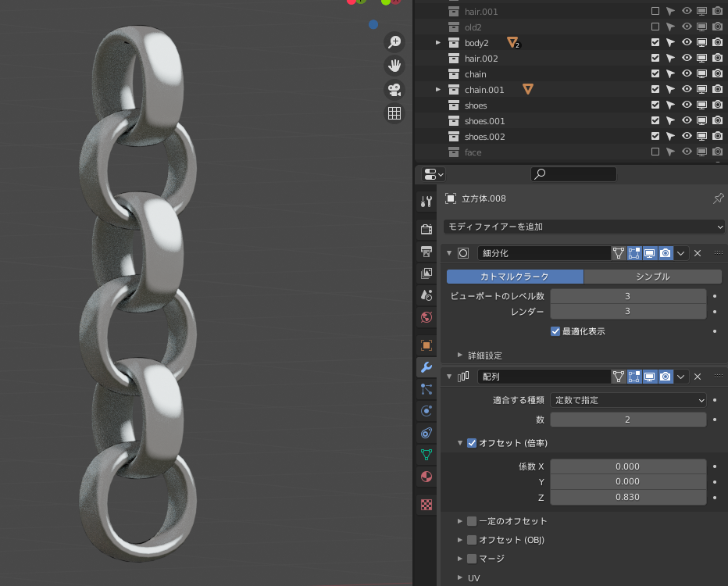Click the viewport zoom magnifier icon

[x=394, y=41]
